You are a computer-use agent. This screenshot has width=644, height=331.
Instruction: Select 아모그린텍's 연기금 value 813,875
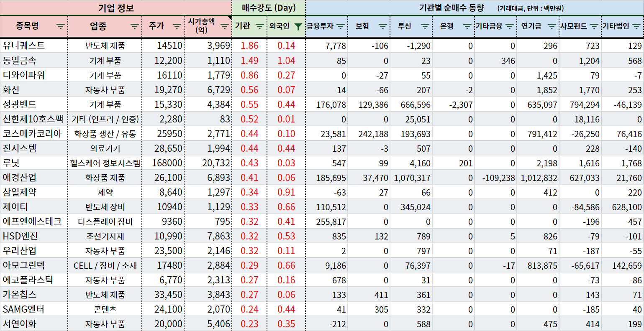pyautogui.click(x=538, y=265)
